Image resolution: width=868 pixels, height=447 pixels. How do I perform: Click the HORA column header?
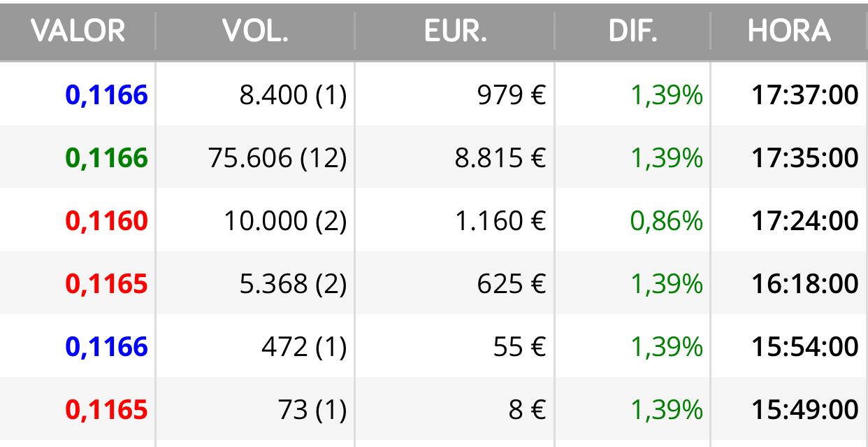(x=789, y=31)
